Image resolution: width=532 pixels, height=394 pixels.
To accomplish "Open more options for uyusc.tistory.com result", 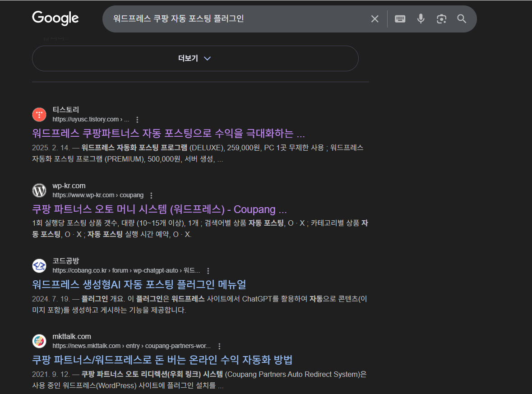I will click(137, 120).
